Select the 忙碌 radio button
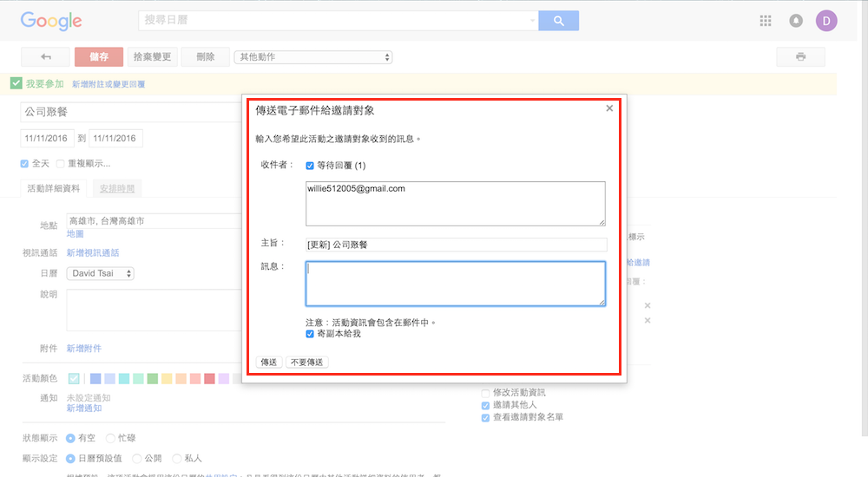The image size is (868, 477). [x=109, y=438]
